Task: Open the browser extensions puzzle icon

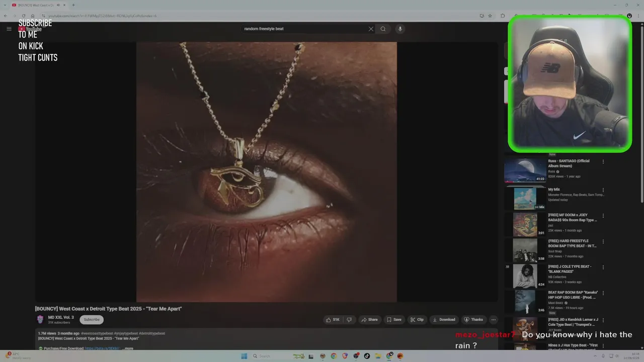Action: click(x=503, y=16)
